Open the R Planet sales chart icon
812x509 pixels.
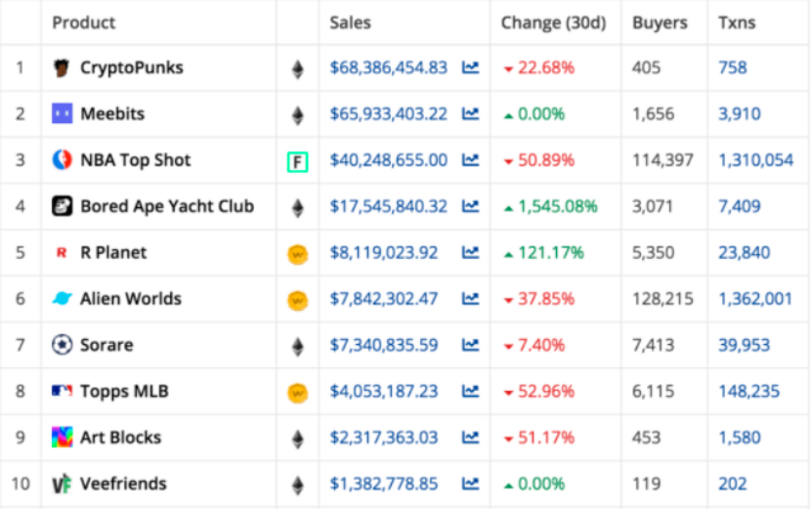coord(470,253)
